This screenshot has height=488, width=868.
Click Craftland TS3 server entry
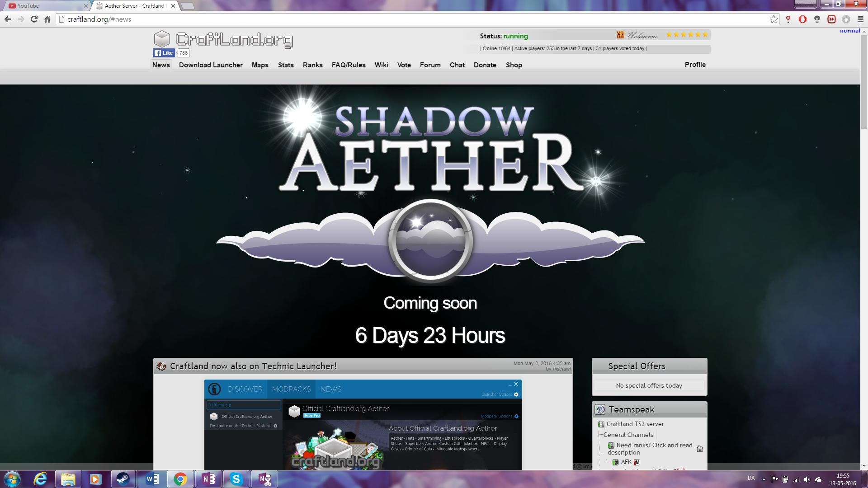[635, 424]
